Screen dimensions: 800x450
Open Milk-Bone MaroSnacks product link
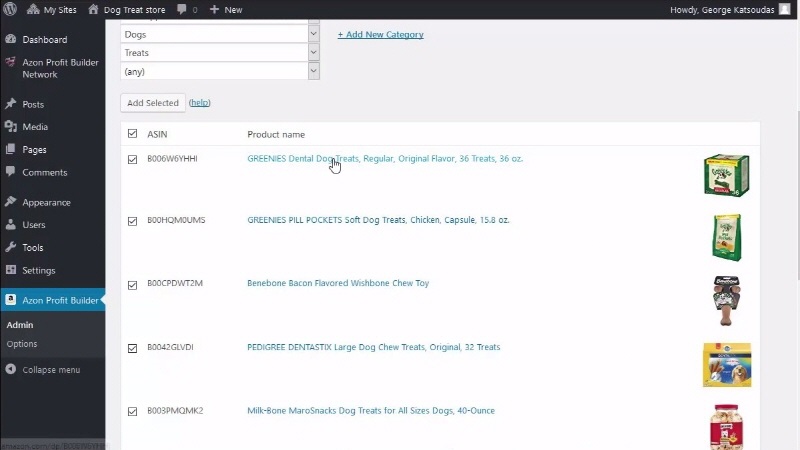(371, 411)
